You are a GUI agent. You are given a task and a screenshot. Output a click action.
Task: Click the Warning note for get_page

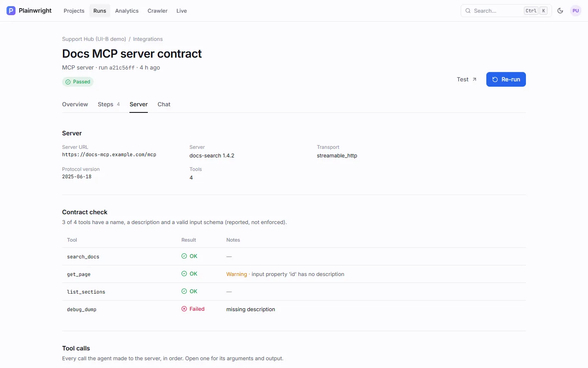[x=285, y=274]
